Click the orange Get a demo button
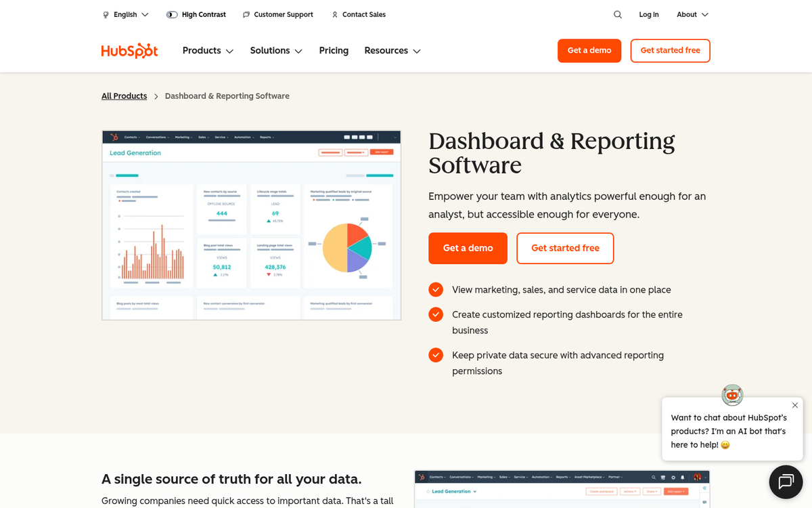 (x=589, y=50)
